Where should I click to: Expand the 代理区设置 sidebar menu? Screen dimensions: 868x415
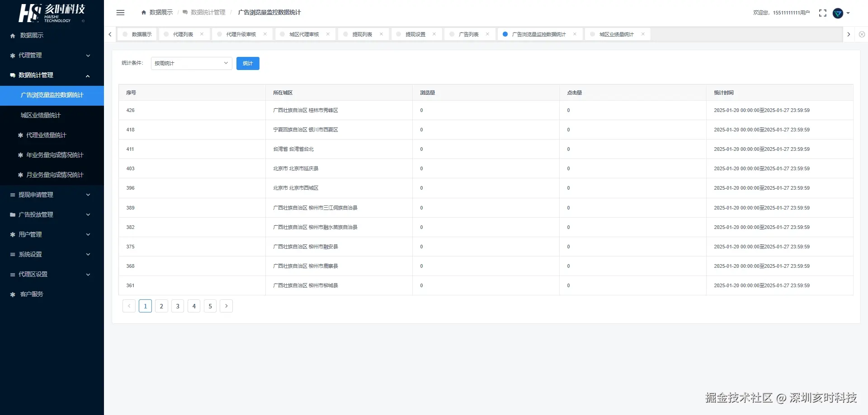pyautogui.click(x=52, y=274)
